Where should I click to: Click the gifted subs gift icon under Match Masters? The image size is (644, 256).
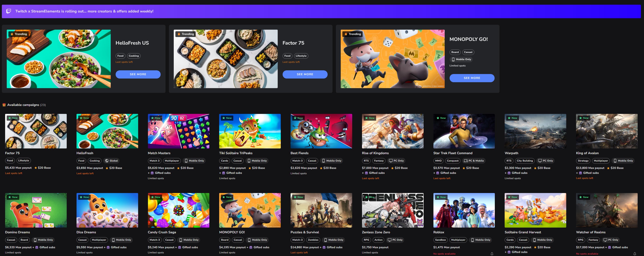tap(152, 173)
